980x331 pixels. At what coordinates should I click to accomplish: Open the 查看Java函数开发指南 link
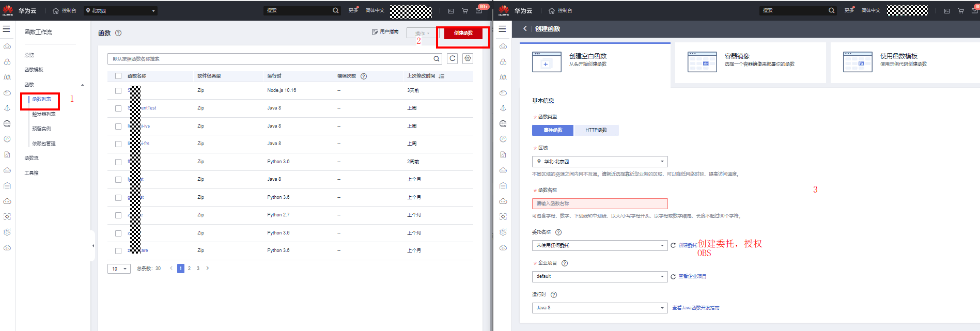[x=696, y=308]
